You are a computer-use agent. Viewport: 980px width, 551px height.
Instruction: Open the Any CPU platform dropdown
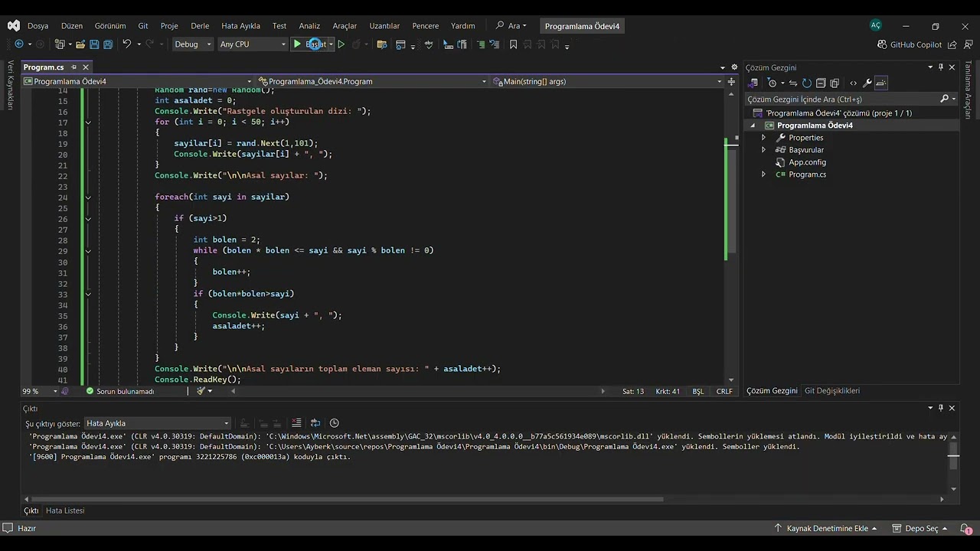pyautogui.click(x=253, y=44)
